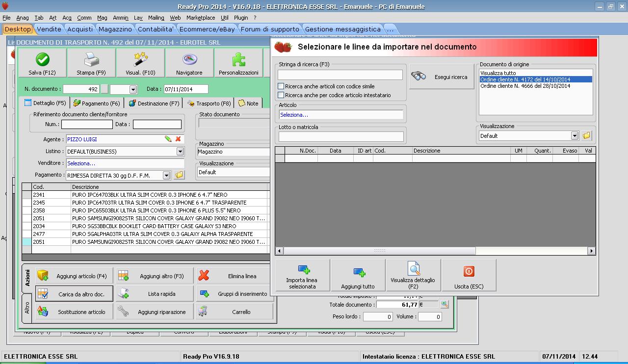Switch to the Magazzino tab
Viewport: 628px width, 364px height.
[x=115, y=29]
